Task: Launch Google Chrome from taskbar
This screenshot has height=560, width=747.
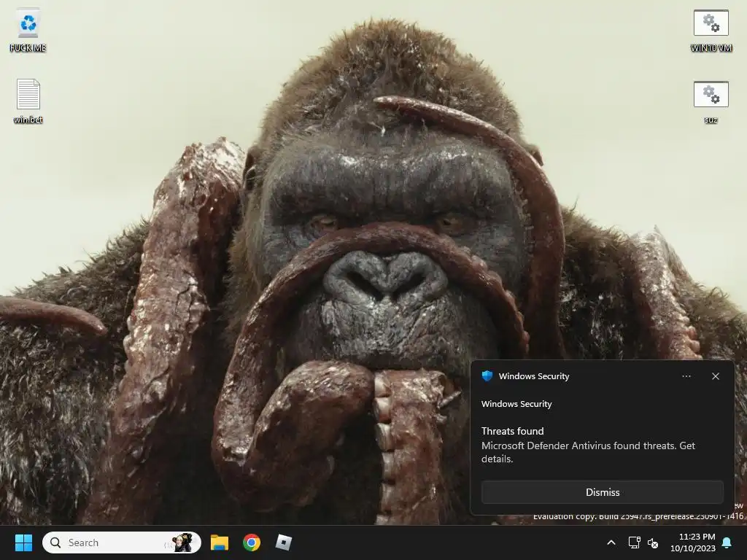Action: point(252,542)
